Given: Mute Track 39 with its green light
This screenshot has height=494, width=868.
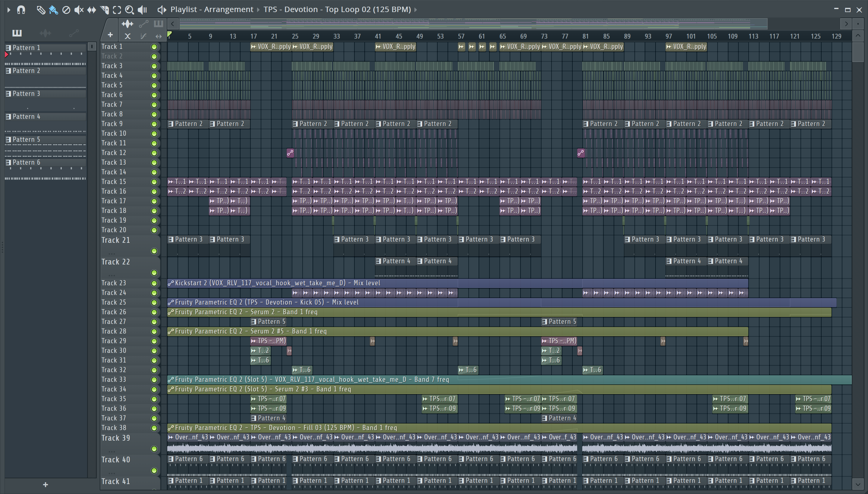Looking at the screenshot, I should pos(154,449).
